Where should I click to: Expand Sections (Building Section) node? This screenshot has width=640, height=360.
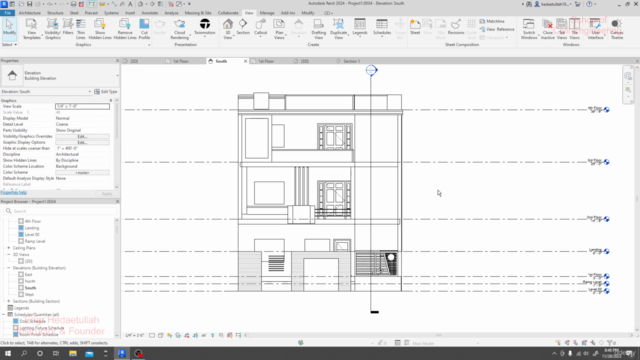[9, 301]
